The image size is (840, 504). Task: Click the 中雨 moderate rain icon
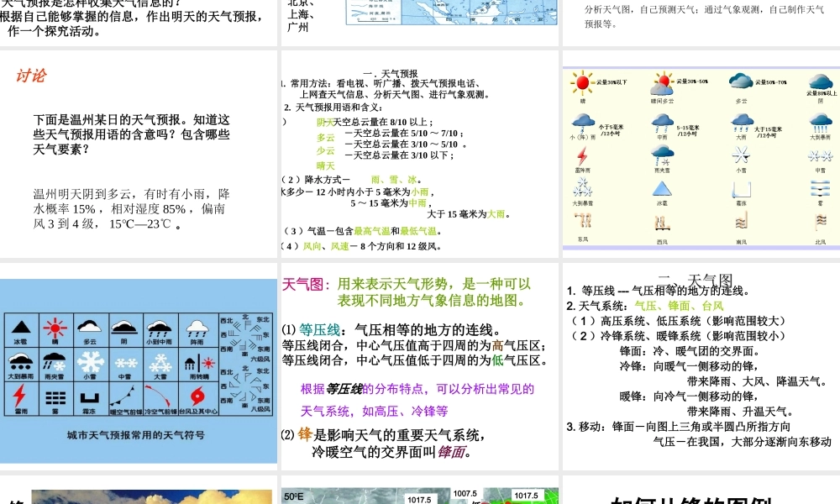point(662,123)
